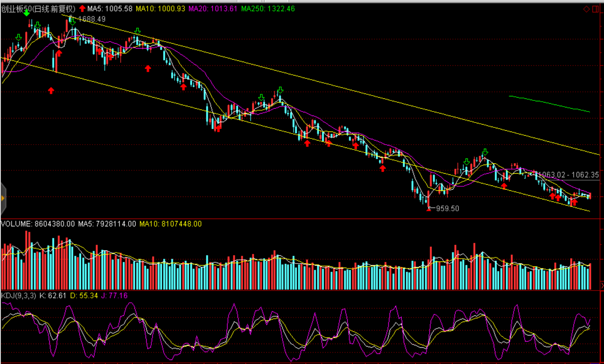Click the solid green down arrow near chart title
The width and height of the screenshot is (604, 364).
27,13
